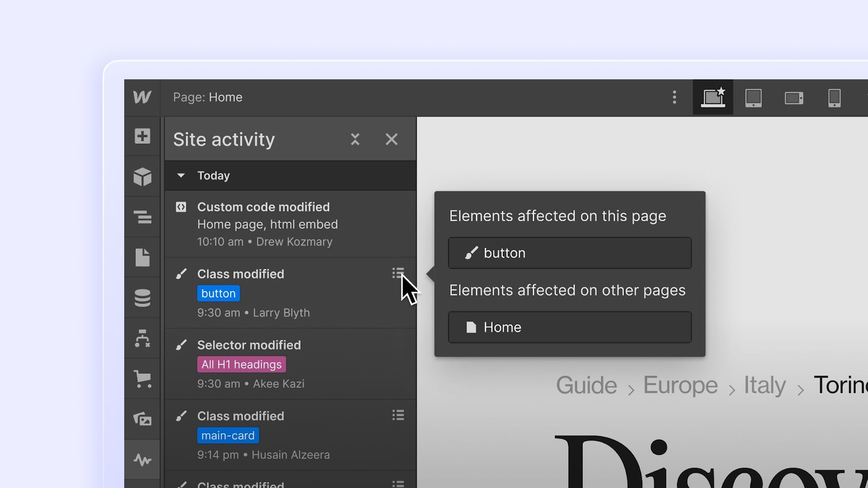Click the Europe breadcrumb link

point(680,386)
